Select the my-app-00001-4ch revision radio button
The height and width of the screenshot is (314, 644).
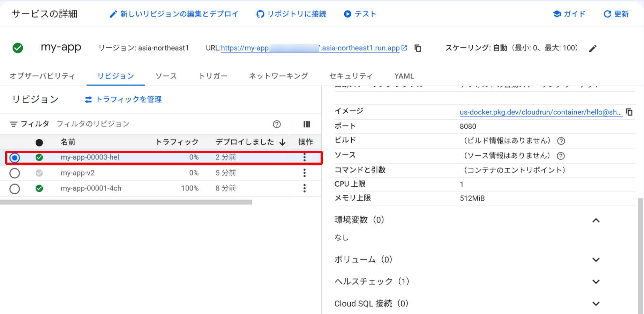click(15, 189)
